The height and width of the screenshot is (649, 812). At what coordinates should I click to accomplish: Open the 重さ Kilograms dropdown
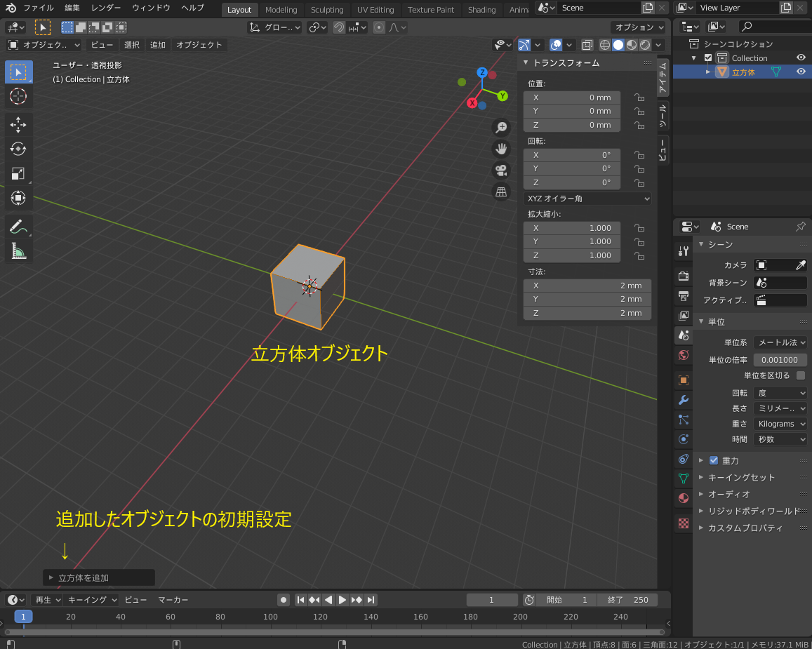click(x=780, y=424)
